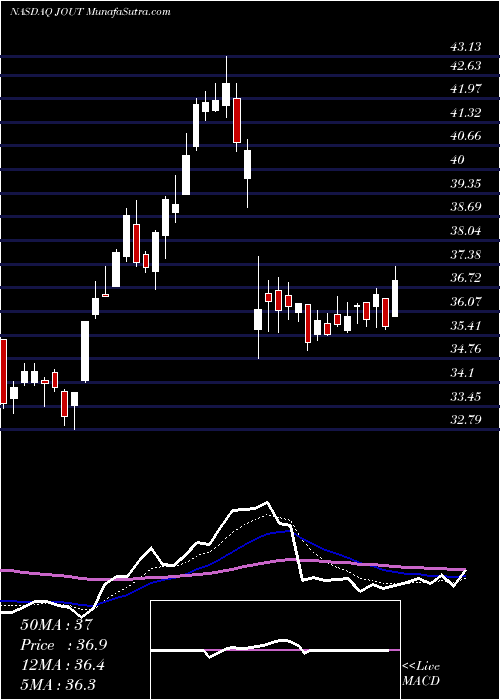Image resolution: width=500 pixels, height=700 pixels.
Task: Select the 40.66 price axis label
Action: pyautogui.click(x=465, y=136)
